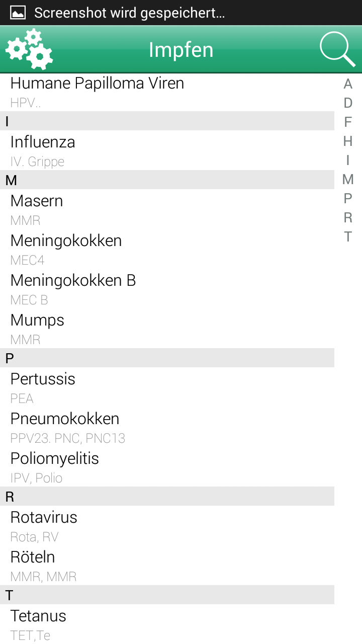The width and height of the screenshot is (362, 644).
Task: Jump to letter H in the index
Action: [348, 141]
